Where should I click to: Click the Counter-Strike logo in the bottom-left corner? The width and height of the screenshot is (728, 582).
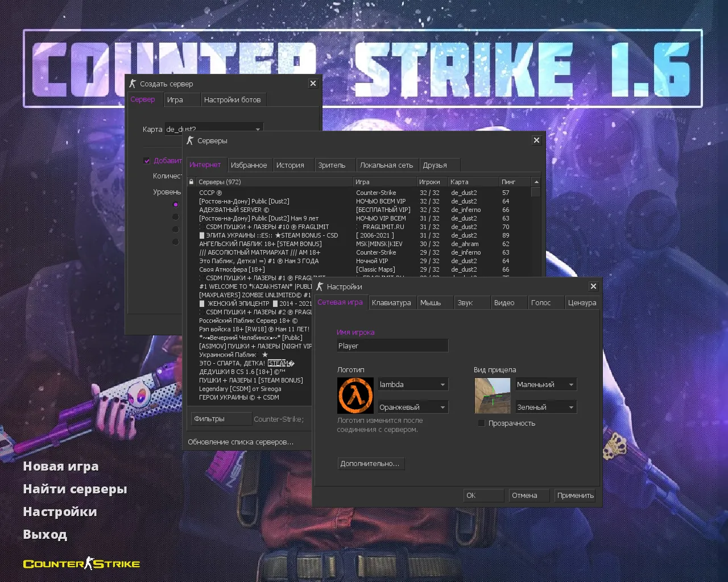(x=81, y=563)
